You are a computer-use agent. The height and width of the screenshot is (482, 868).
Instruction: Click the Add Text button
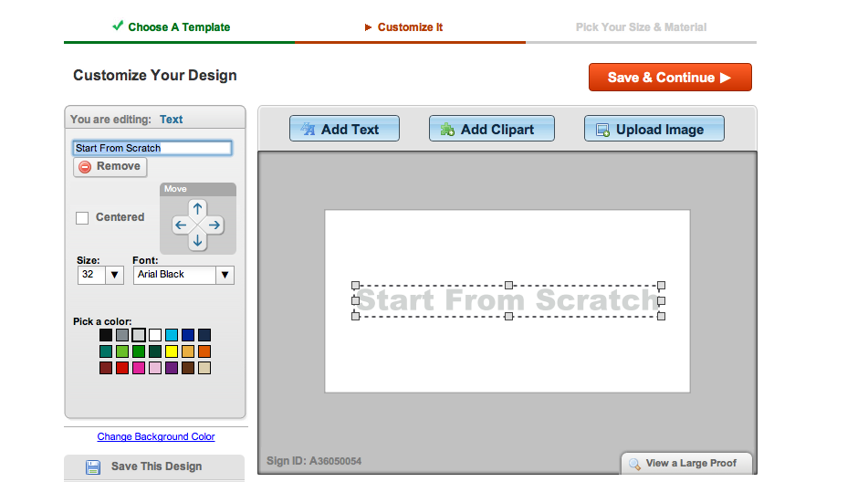pyautogui.click(x=344, y=130)
